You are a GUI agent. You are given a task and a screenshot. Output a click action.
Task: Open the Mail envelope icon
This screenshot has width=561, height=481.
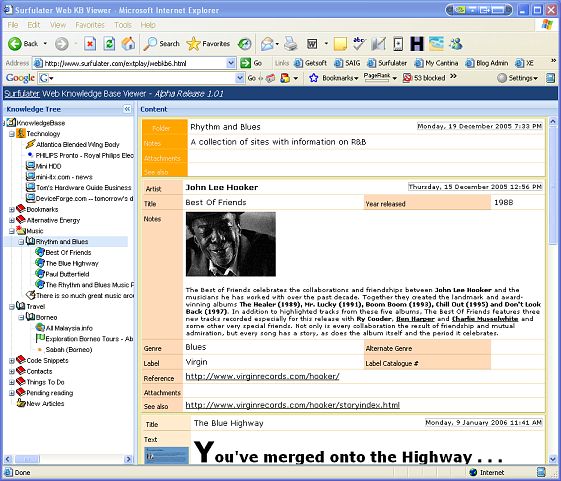[267, 44]
